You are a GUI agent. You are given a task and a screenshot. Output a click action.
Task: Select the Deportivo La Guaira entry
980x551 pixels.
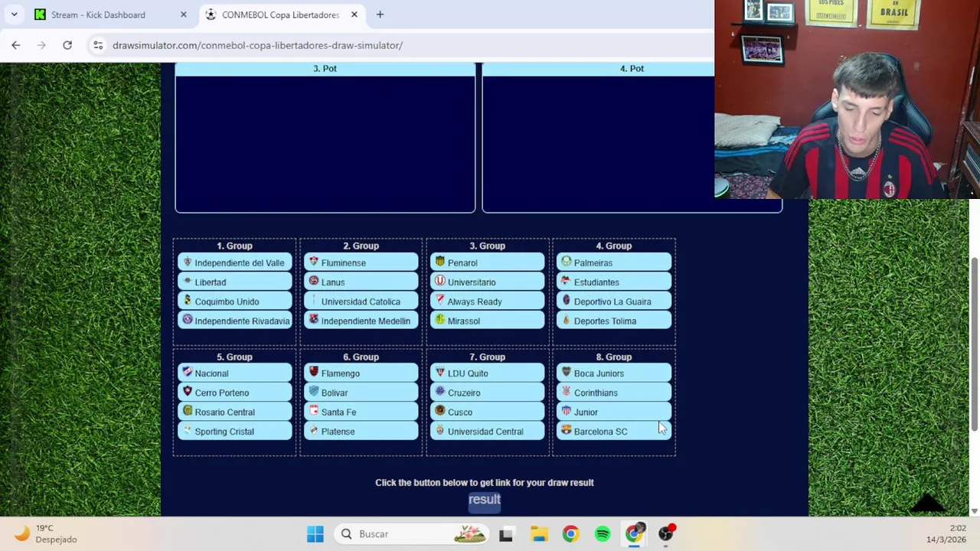[614, 302]
